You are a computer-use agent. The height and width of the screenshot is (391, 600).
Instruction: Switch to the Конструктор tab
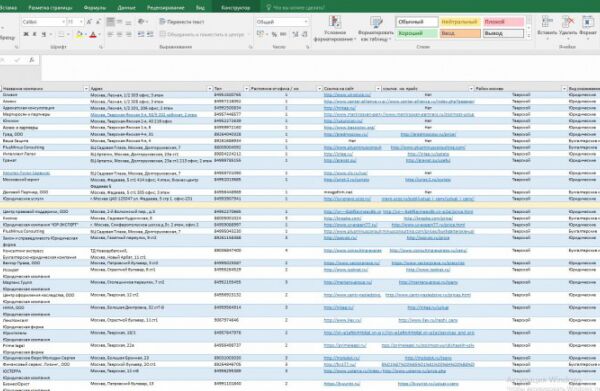[x=236, y=8]
